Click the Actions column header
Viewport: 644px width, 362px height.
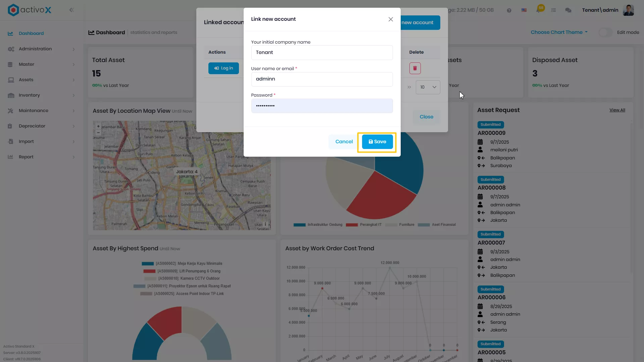(217, 52)
